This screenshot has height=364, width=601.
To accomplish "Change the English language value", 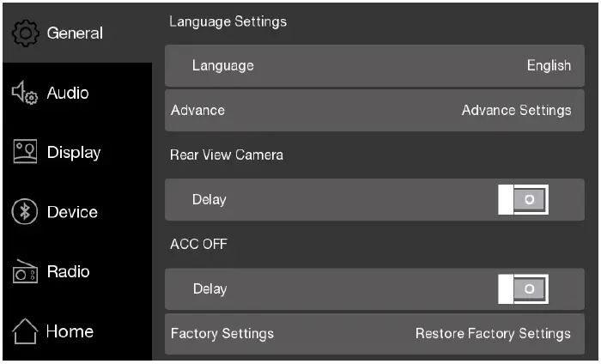I will coord(549,66).
